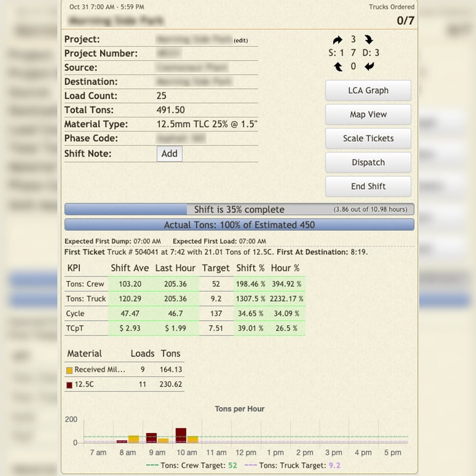Click the tall 10 am dark red bar
This screenshot has width=476, height=476.
(x=181, y=435)
